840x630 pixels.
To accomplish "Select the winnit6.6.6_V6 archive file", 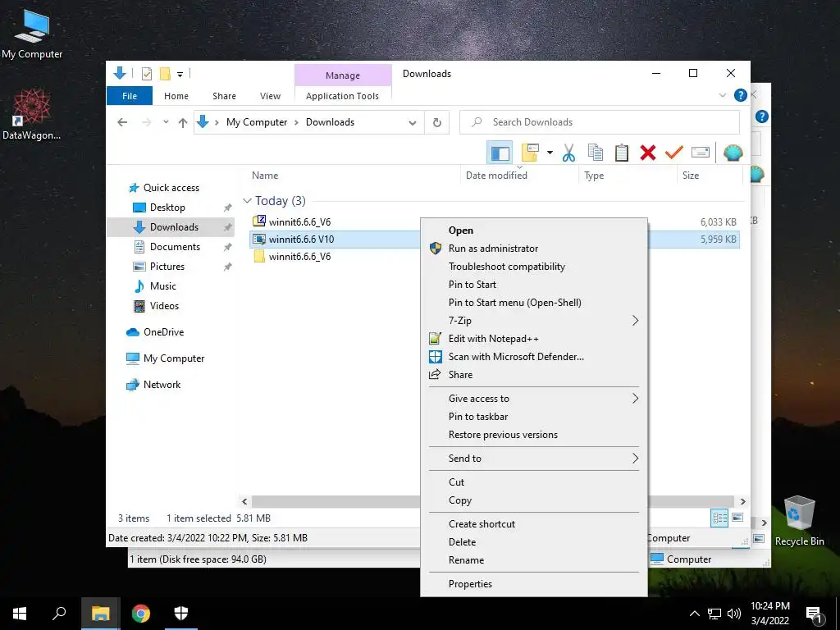I will pyautogui.click(x=299, y=221).
